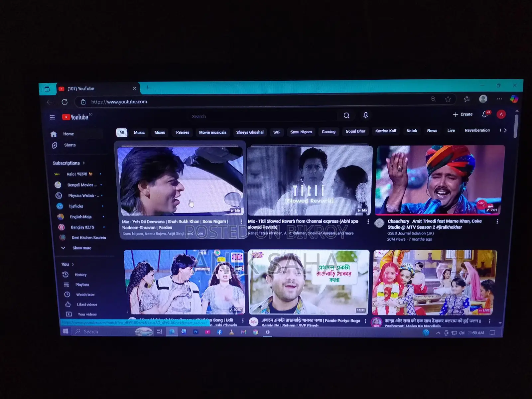
Task: Select the Gopal Bhar filter chip
Action: point(355,131)
